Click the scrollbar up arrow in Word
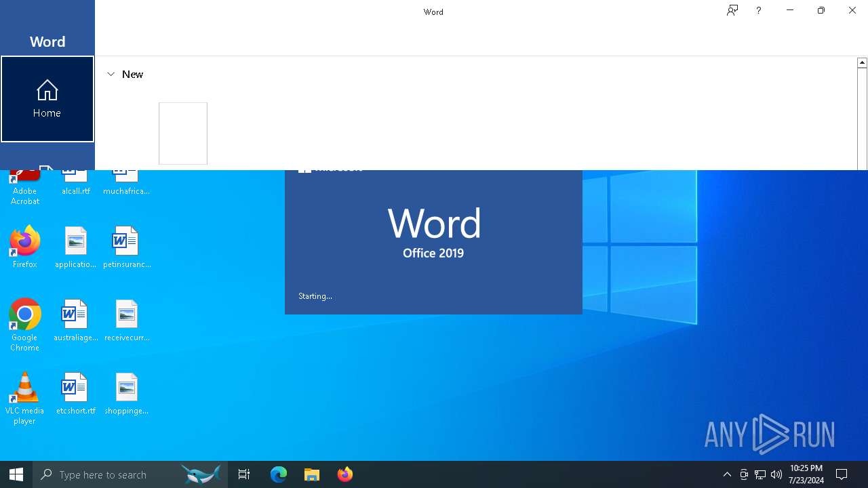Screen dimensions: 868x488 [x=862, y=62]
